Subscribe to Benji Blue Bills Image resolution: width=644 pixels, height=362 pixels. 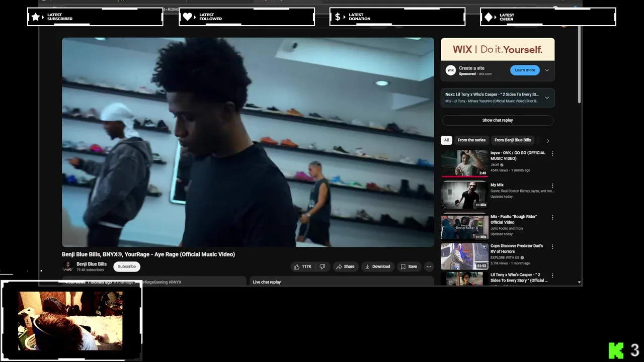pyautogui.click(x=127, y=266)
